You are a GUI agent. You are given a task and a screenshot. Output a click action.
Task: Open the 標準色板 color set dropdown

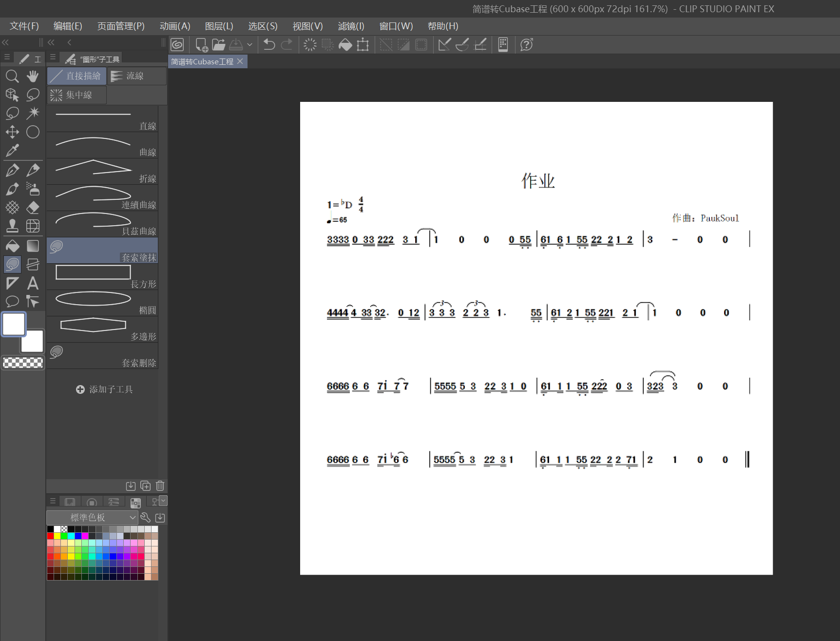92,517
